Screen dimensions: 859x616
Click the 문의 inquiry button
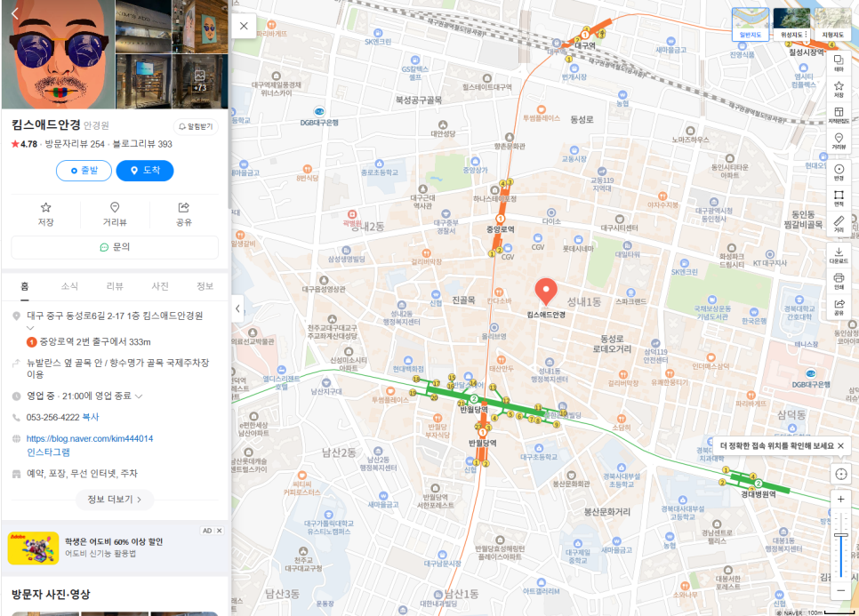115,247
